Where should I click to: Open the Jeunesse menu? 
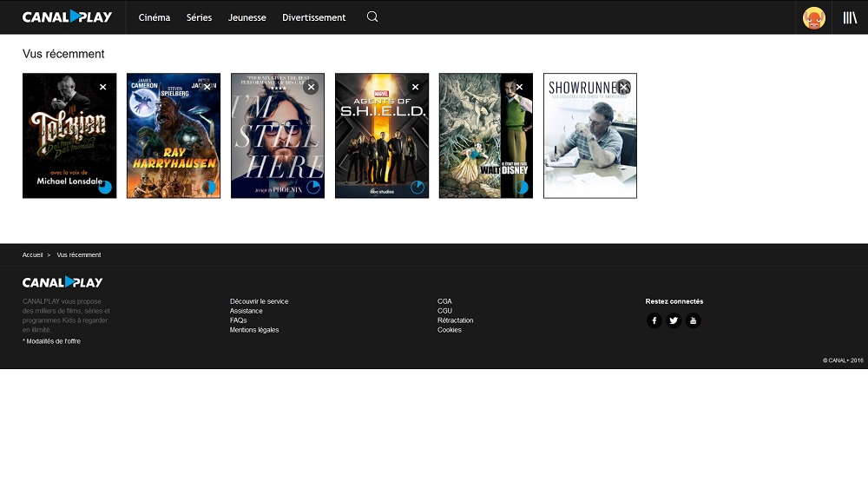(247, 17)
